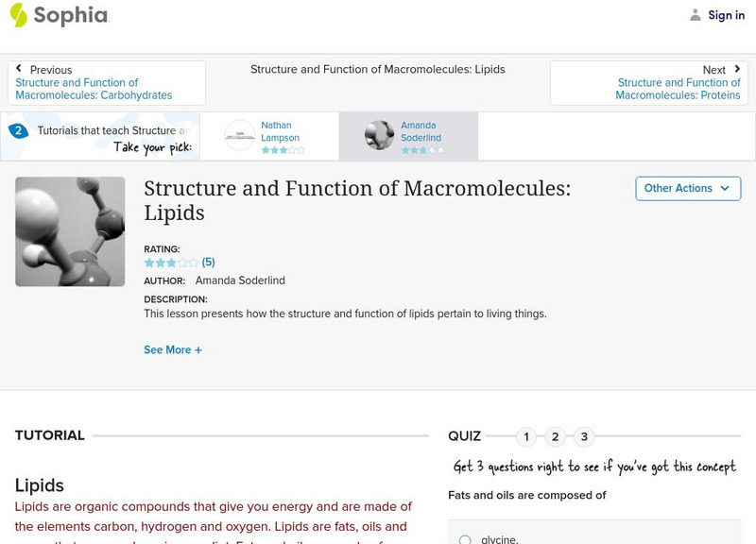Screen dimensions: 756x544
Task: Click the lipid molecule thumbnail image
Action: point(70,231)
